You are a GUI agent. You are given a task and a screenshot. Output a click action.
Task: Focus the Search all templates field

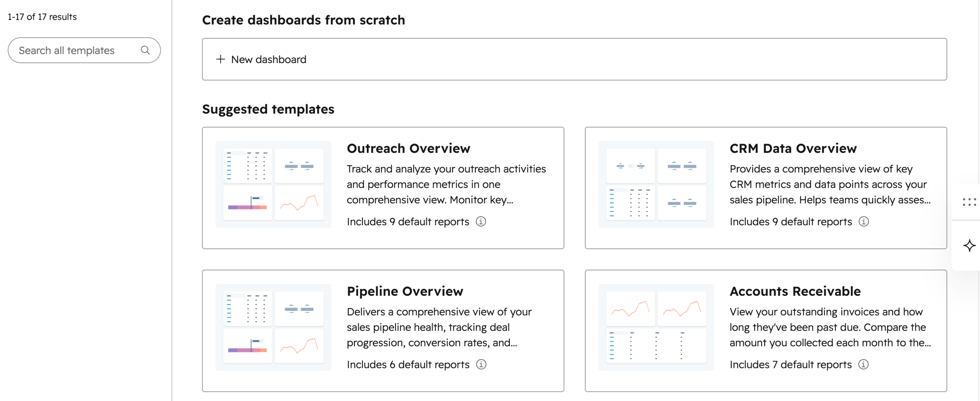pos(84,50)
